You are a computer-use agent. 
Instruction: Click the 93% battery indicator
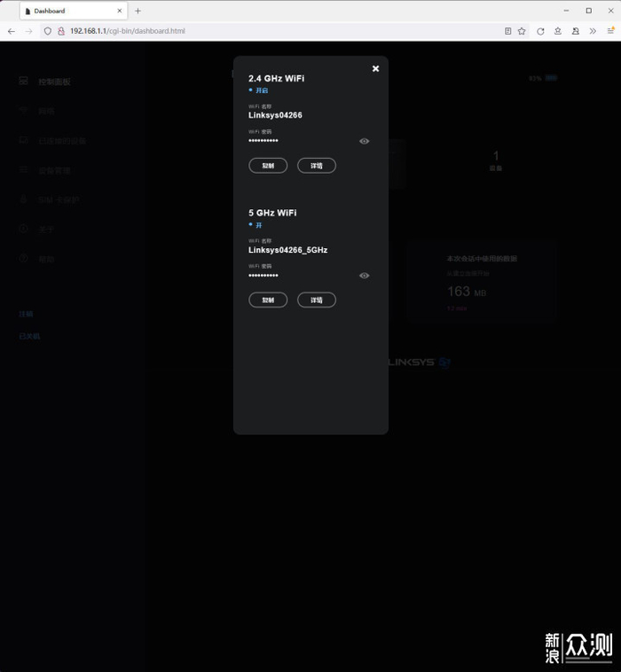(543, 78)
